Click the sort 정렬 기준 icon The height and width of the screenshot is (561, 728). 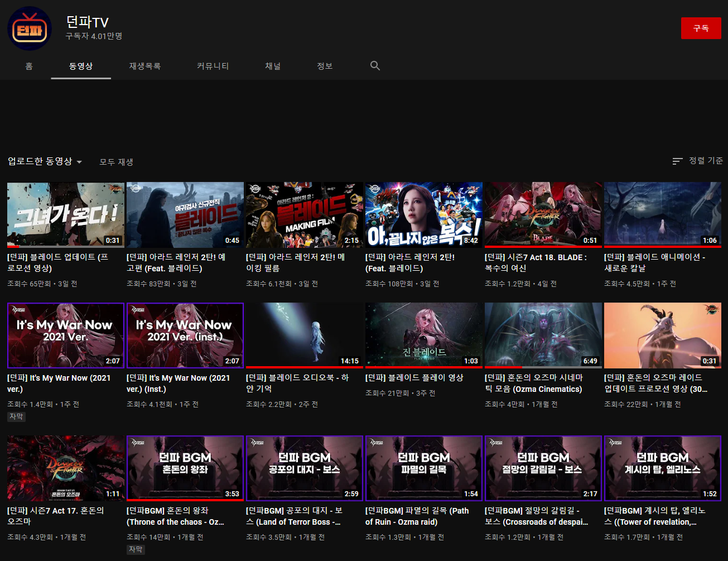pos(677,161)
